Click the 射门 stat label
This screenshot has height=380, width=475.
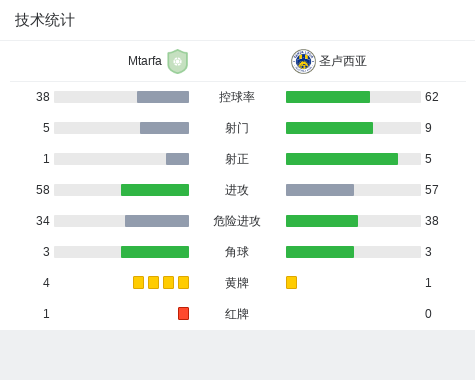point(237,128)
